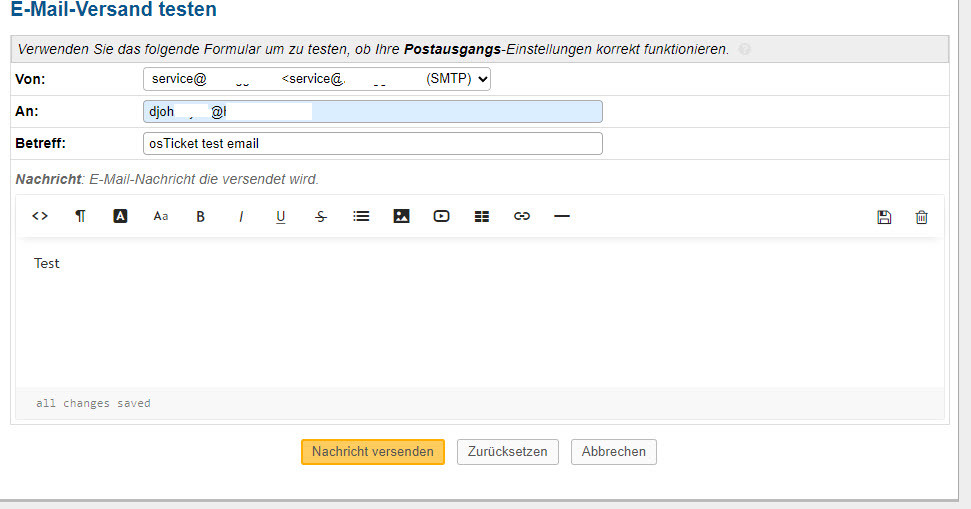Toggle HTML source code view

coord(40,216)
